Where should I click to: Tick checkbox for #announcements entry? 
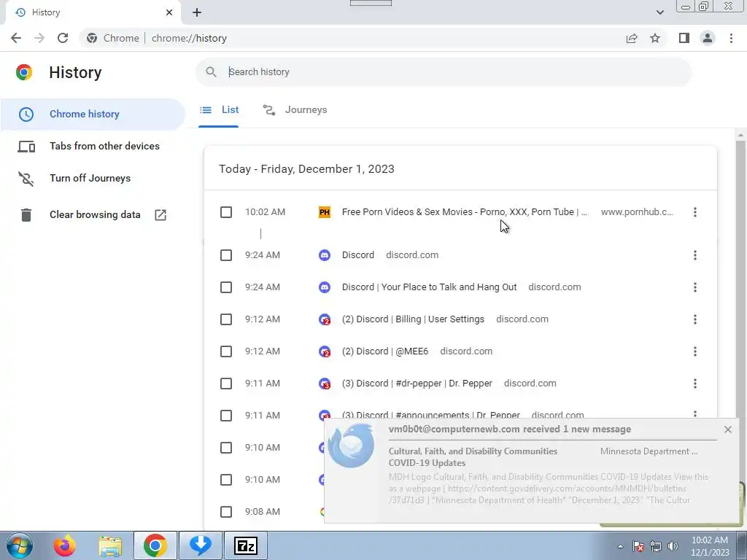coord(226,415)
